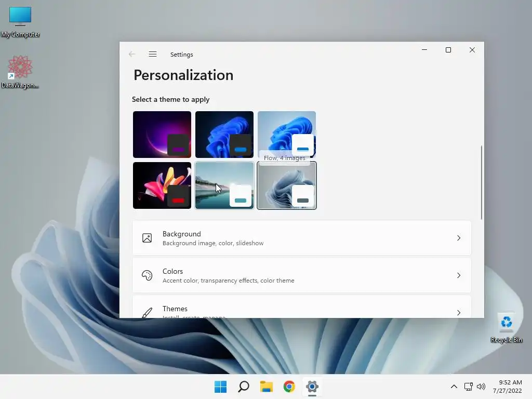The height and width of the screenshot is (399, 532).
Task: Minimize the Settings window
Action: pyautogui.click(x=424, y=50)
